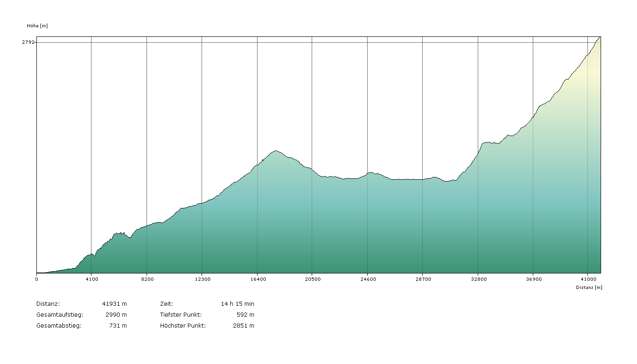The image size is (637, 364).
Task: Click the 2792 elevation axis value
Action: click(28, 42)
